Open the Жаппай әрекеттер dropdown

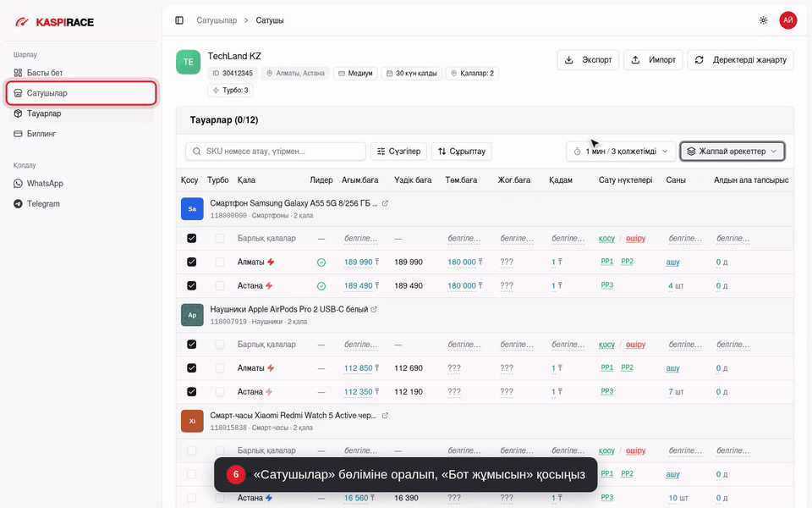(732, 152)
